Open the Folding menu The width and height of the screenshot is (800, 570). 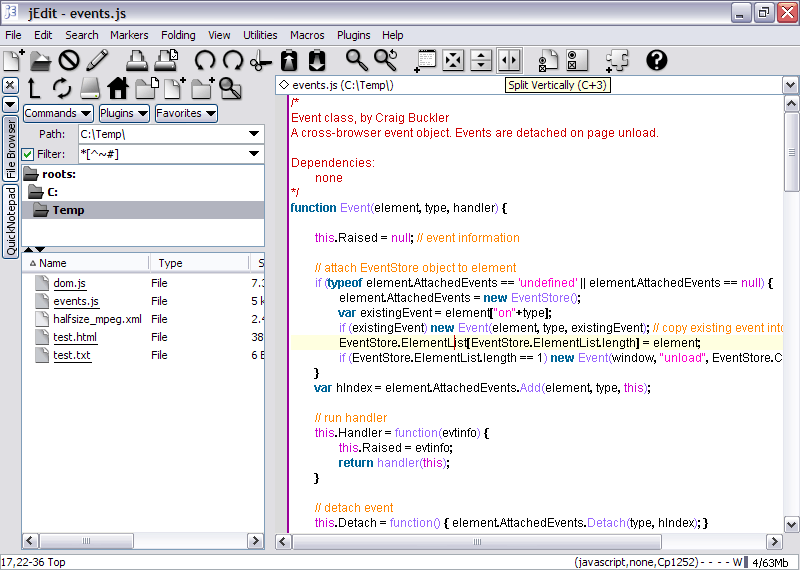coord(178,35)
